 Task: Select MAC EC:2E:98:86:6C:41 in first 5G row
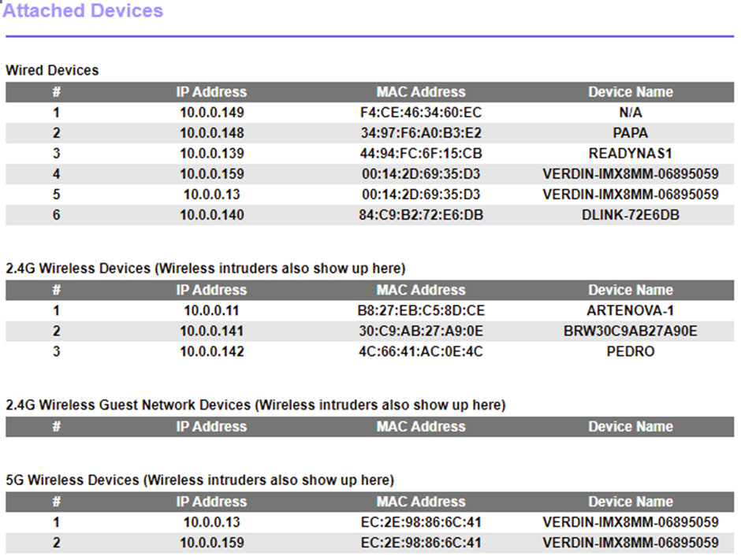coord(421,522)
